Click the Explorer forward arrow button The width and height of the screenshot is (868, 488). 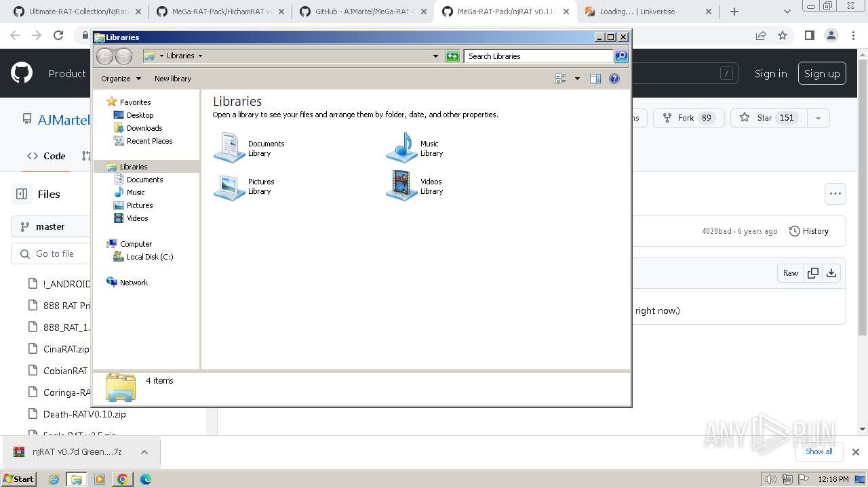tap(123, 56)
